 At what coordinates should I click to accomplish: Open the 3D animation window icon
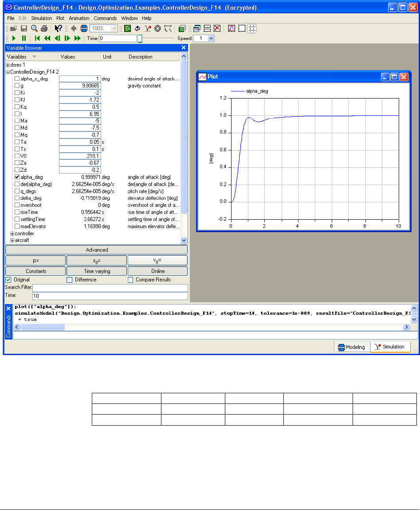(x=182, y=28)
